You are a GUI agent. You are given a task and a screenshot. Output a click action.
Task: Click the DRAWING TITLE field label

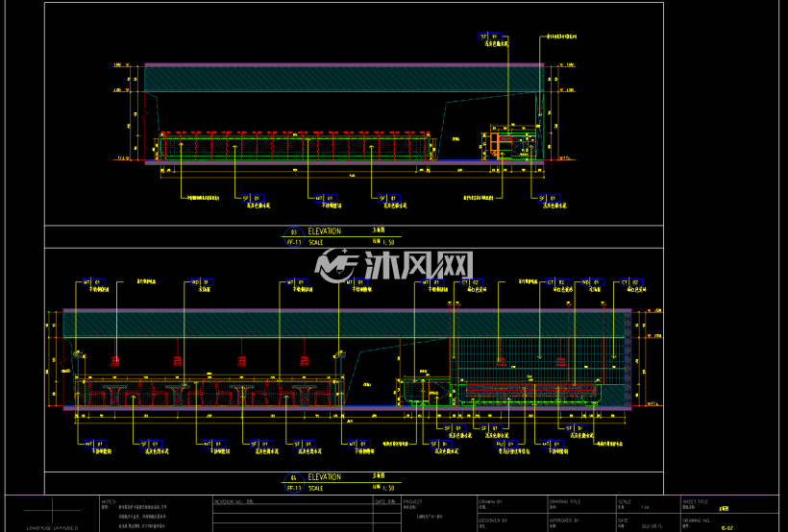click(x=565, y=501)
